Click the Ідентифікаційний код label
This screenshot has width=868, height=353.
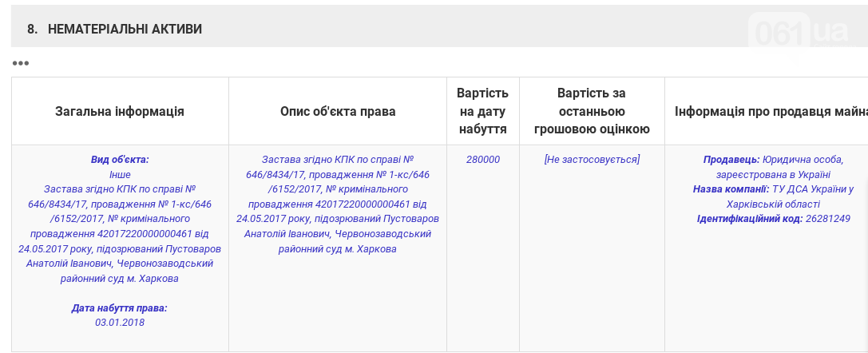point(749,219)
